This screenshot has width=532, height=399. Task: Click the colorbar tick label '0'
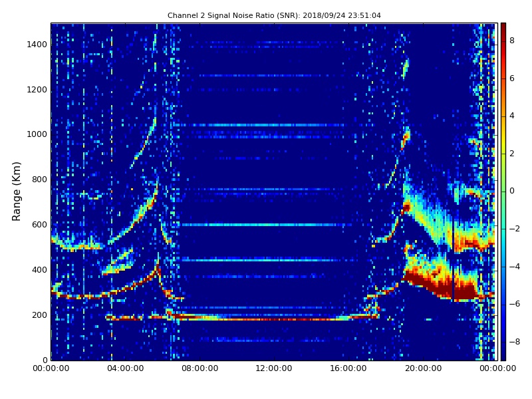[512, 191]
